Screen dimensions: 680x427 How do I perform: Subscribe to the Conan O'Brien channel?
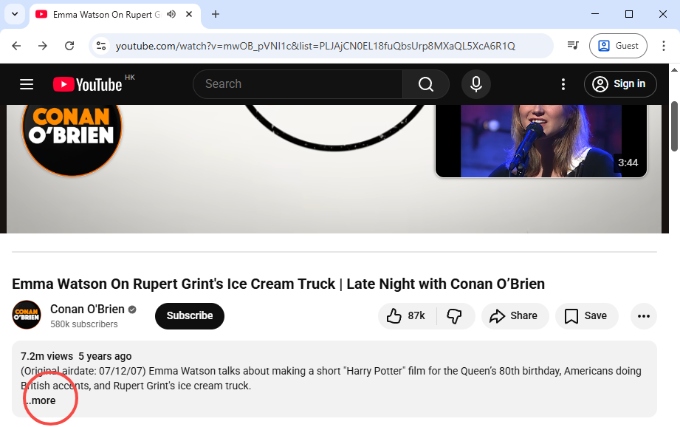pyautogui.click(x=189, y=316)
